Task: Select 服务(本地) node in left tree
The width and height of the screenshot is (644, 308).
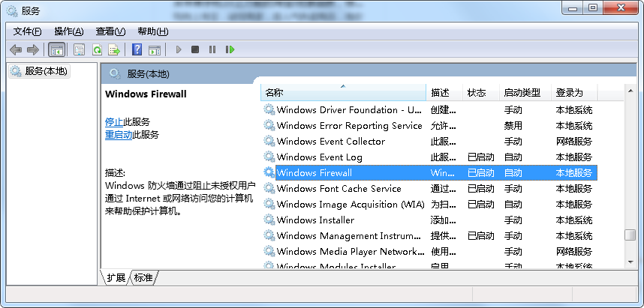Action: click(x=40, y=71)
